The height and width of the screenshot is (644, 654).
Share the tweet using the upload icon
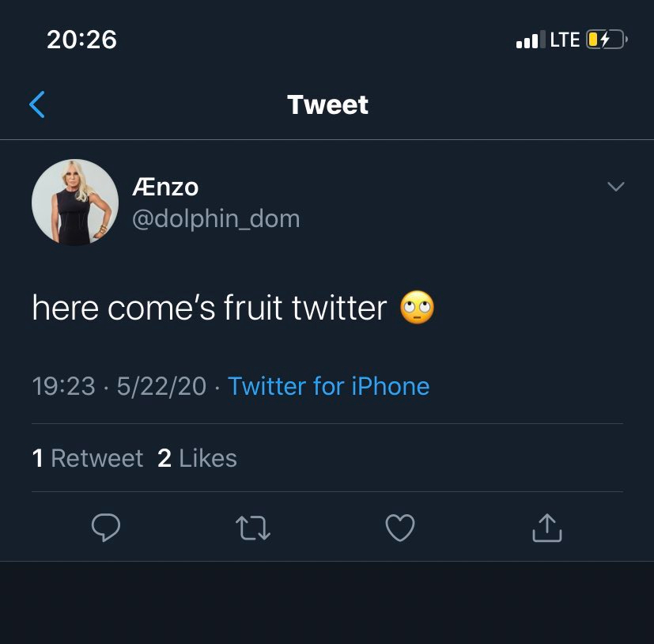click(546, 528)
